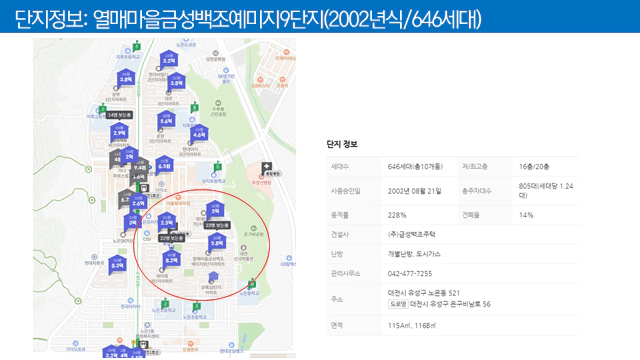Click the 5.8억 price marker
This screenshot has height=360, width=640.
click(x=217, y=242)
